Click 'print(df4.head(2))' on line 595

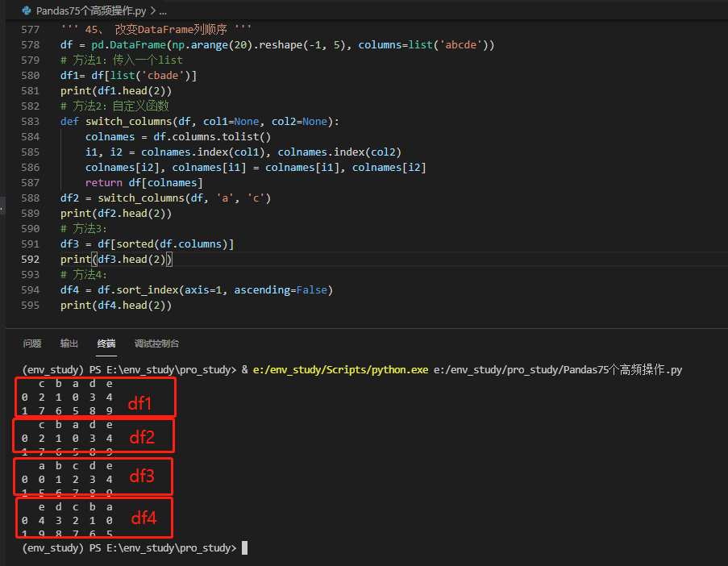pyautogui.click(x=116, y=305)
